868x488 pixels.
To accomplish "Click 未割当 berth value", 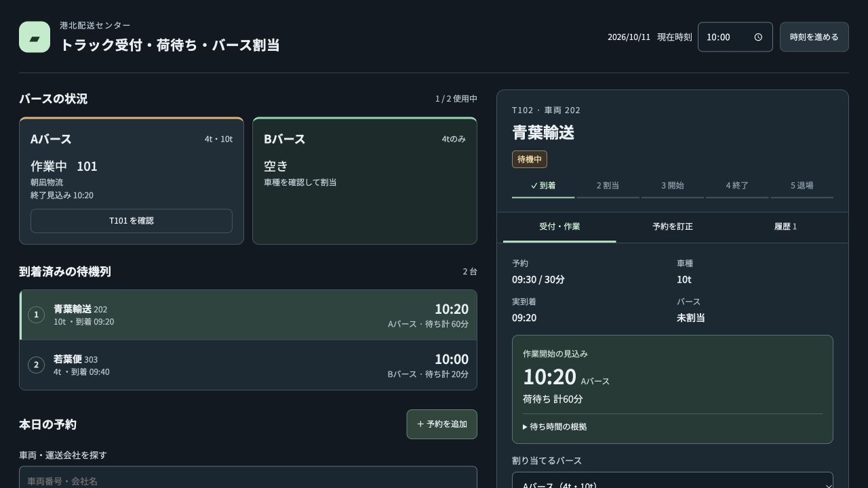I will click(x=691, y=318).
